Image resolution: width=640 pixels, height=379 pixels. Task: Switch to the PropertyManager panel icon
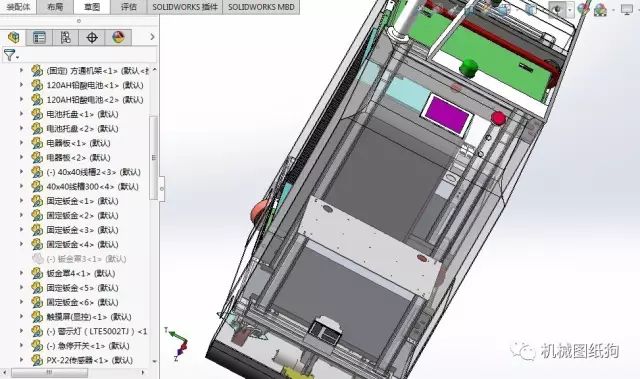[39, 38]
